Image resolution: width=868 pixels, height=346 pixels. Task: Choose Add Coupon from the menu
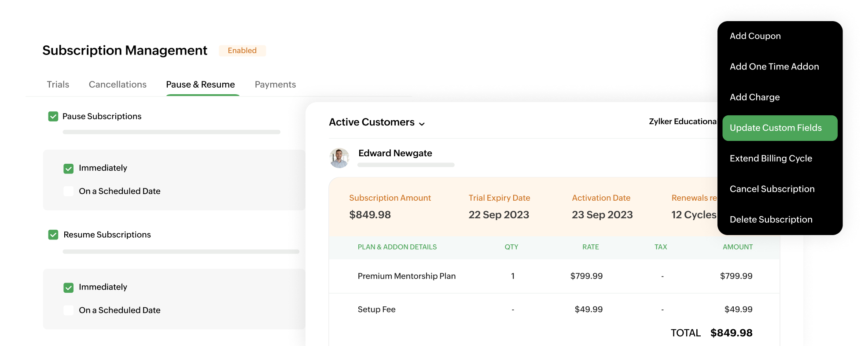(755, 36)
